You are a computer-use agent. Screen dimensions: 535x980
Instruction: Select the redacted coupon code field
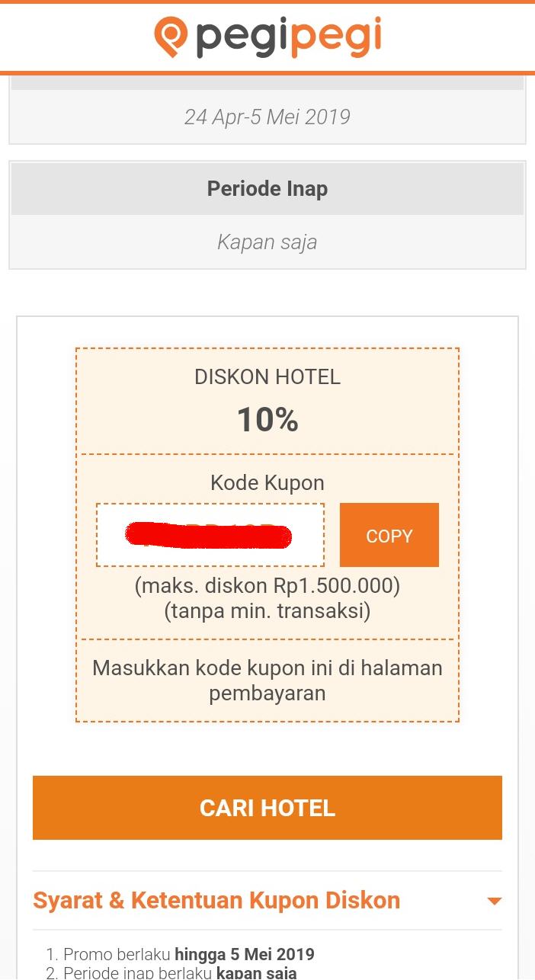pyautogui.click(x=210, y=535)
